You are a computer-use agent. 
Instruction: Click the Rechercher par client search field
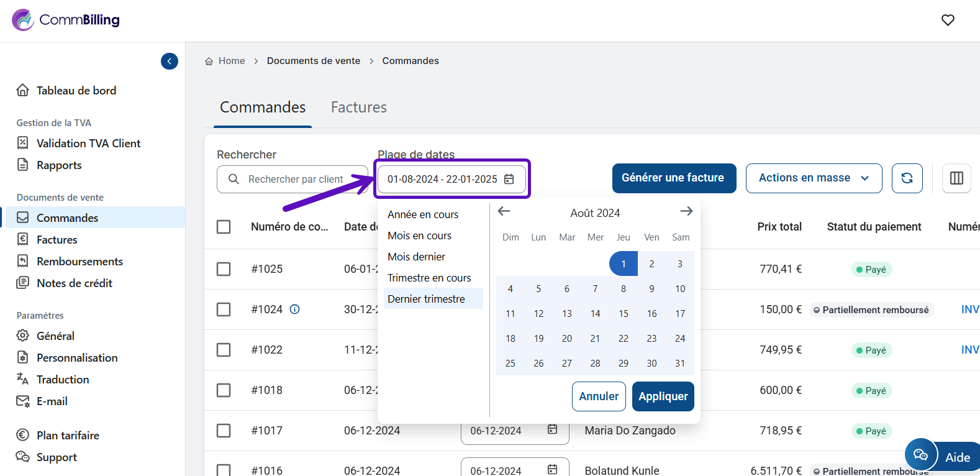point(295,180)
